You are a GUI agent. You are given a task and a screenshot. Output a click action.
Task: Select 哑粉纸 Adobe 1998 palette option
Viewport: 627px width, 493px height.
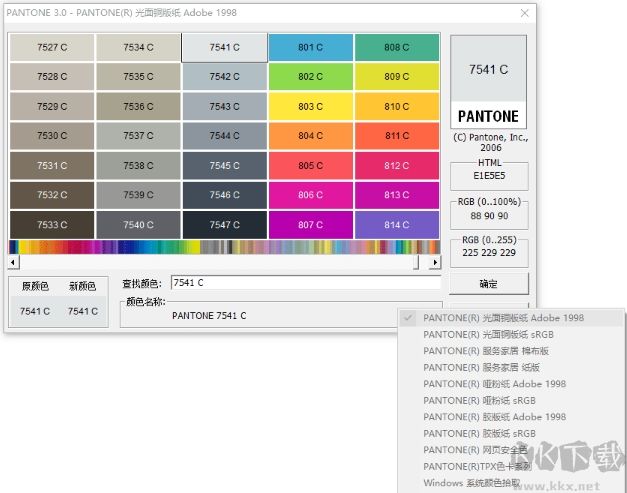[494, 384]
